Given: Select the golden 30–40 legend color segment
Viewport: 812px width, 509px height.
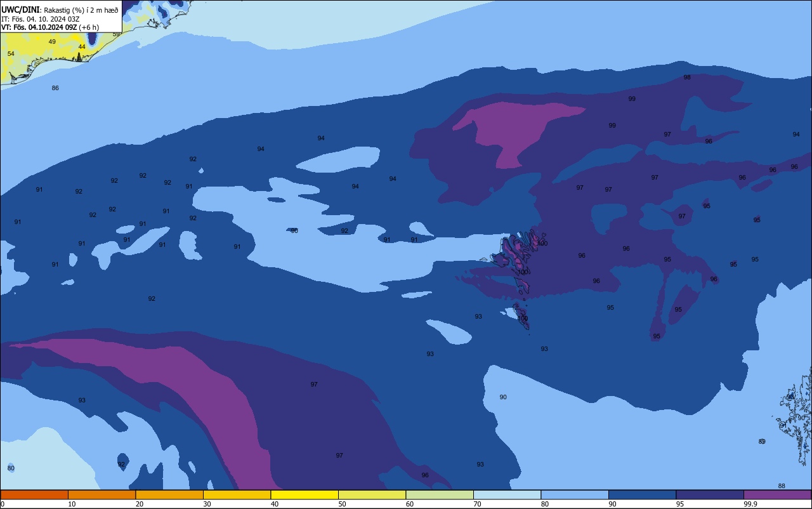Looking at the screenshot, I should coord(237,494).
